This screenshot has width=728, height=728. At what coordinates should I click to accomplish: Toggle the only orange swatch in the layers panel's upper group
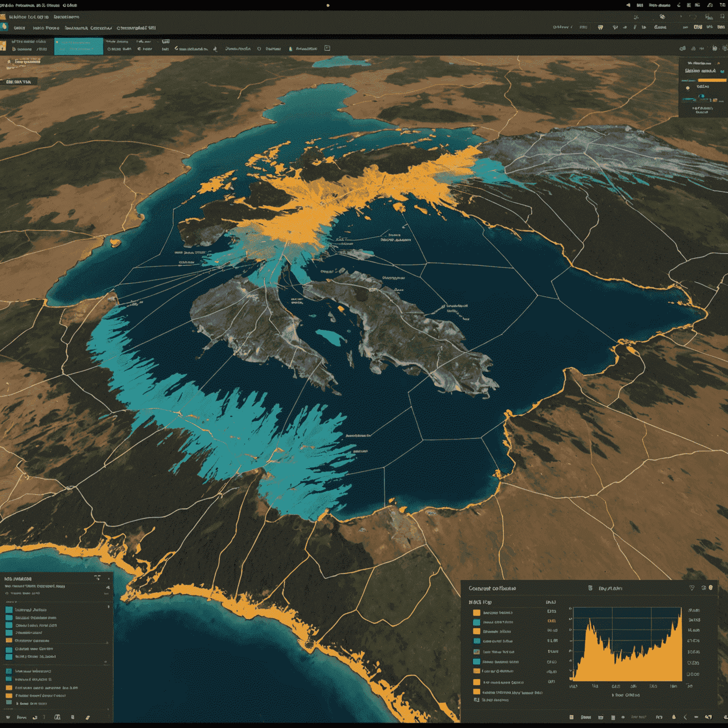coord(9,641)
